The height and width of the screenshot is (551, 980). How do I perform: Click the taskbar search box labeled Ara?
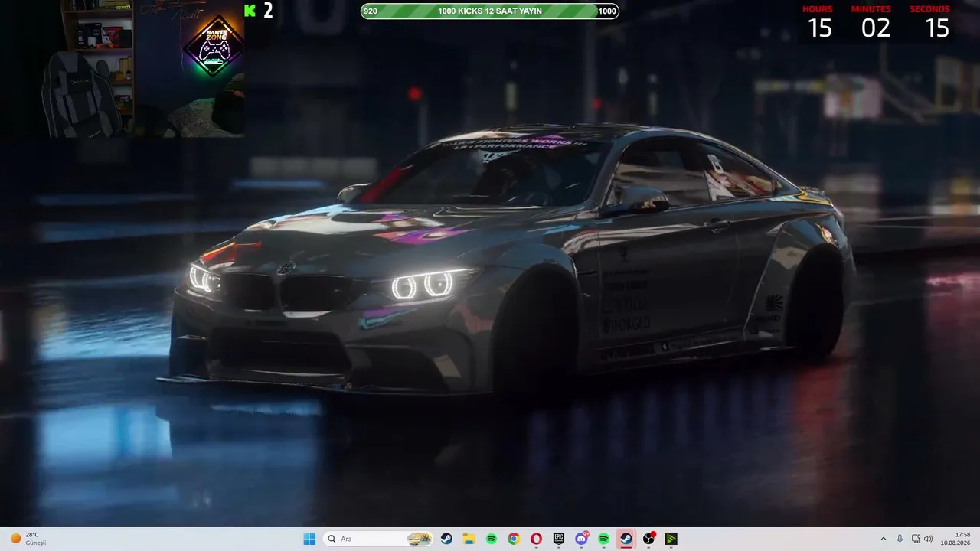coord(378,539)
